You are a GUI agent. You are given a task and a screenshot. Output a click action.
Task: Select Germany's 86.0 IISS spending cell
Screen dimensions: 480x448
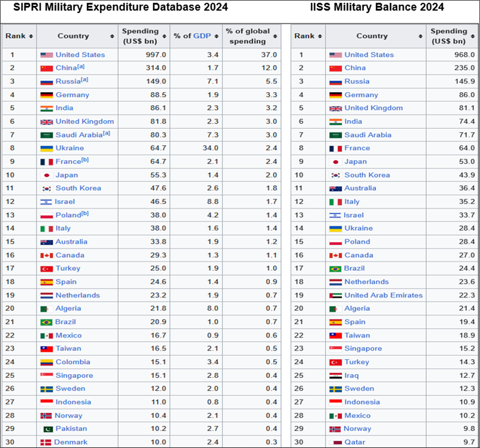click(x=452, y=95)
